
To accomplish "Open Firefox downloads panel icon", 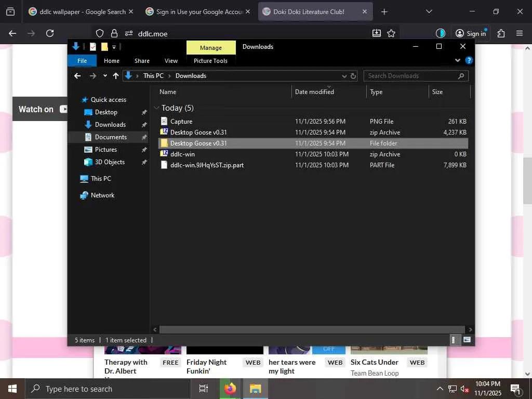I will [x=377, y=33].
